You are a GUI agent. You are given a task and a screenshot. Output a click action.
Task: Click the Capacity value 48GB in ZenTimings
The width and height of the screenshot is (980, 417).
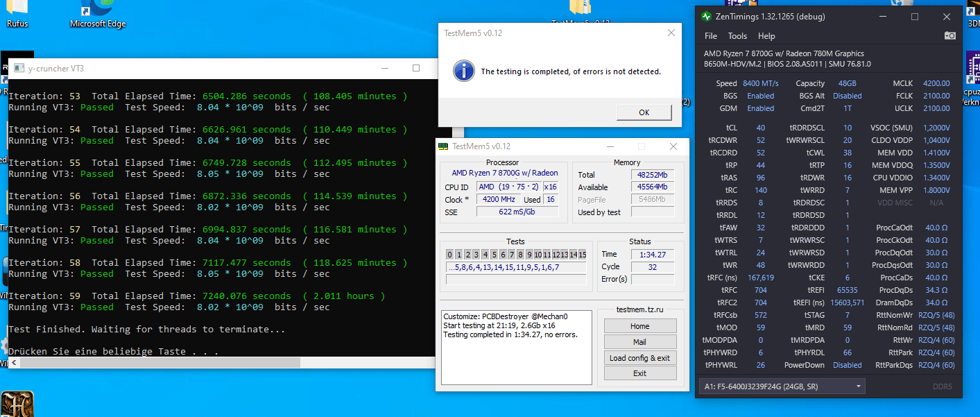click(848, 83)
